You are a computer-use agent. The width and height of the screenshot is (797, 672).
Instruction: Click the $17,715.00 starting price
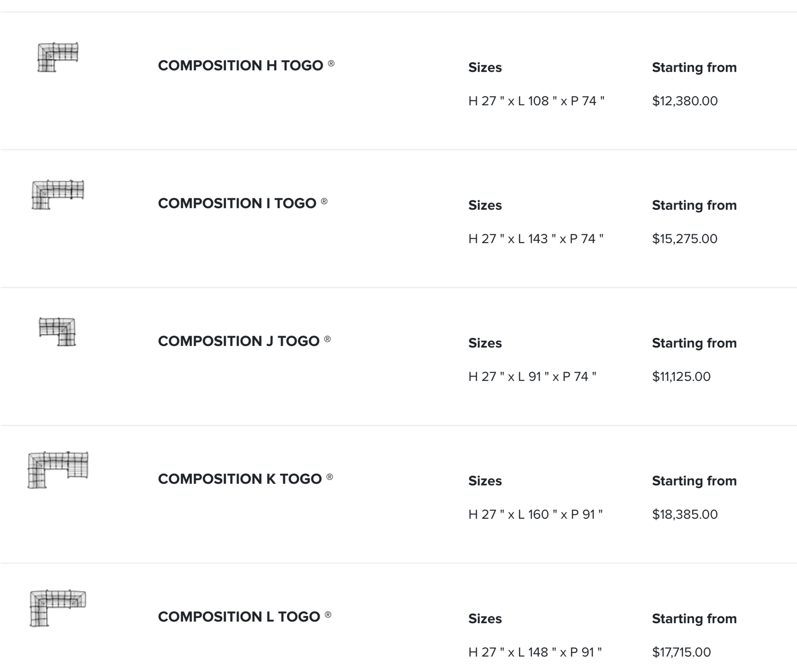tap(682, 652)
